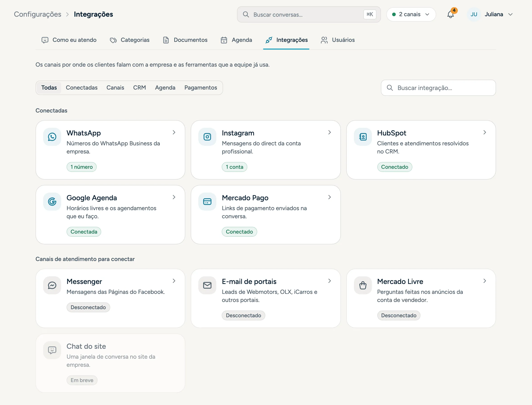
Task: Filter integrations by Pagamentos
Action: [x=201, y=88]
